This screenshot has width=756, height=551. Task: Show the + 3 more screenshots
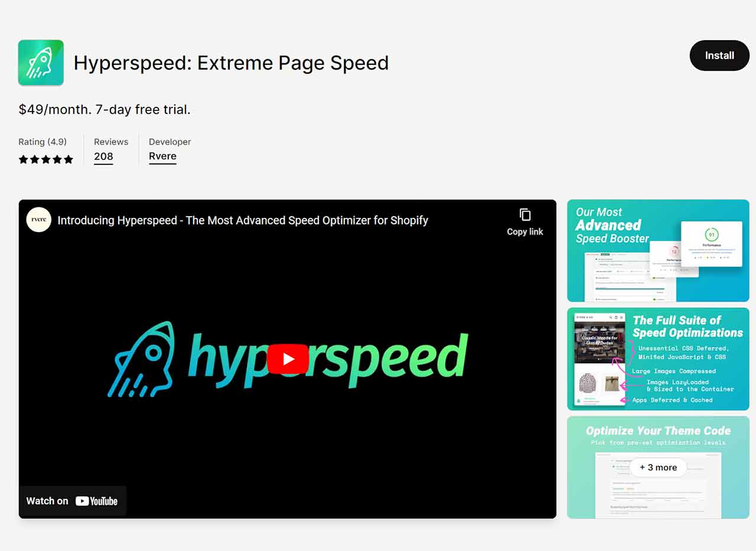pos(658,467)
